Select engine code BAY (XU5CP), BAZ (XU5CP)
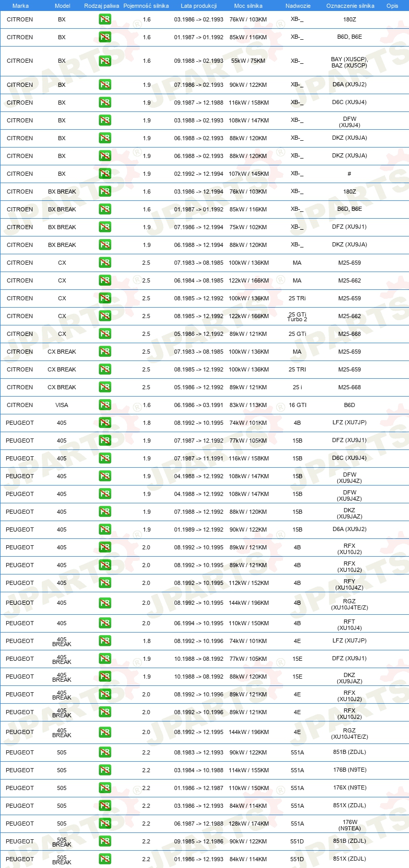This screenshot has width=409, height=868. (x=349, y=62)
